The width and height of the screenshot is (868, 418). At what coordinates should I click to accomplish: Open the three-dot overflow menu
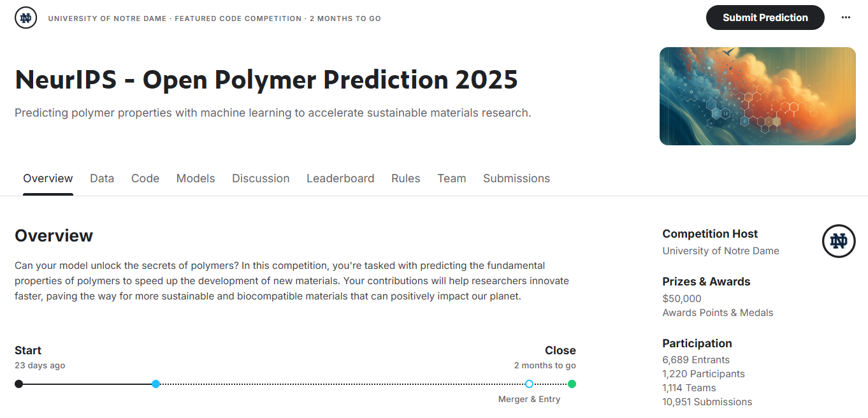846,17
